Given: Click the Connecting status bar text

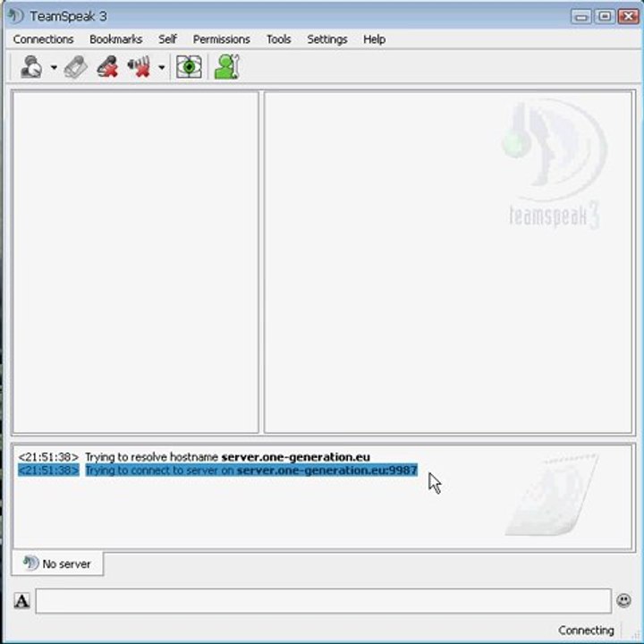Looking at the screenshot, I should (x=586, y=630).
